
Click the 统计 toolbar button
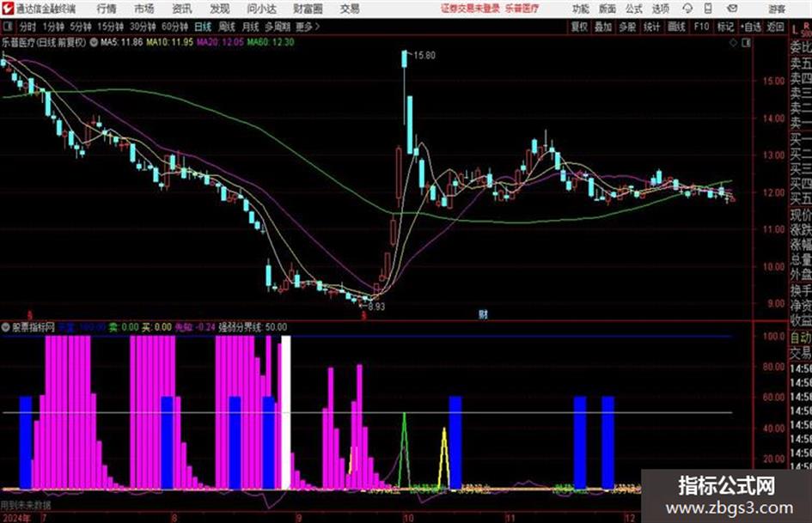(651, 27)
